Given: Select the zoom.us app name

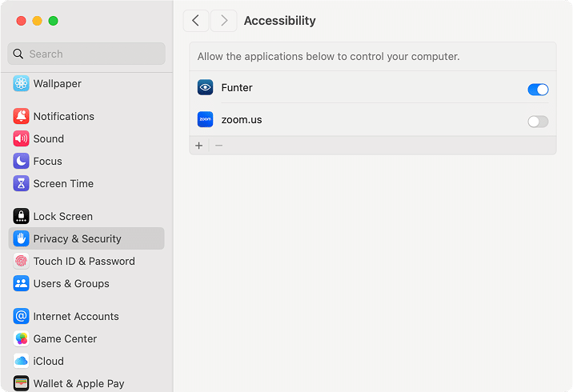Looking at the screenshot, I should click(242, 120).
